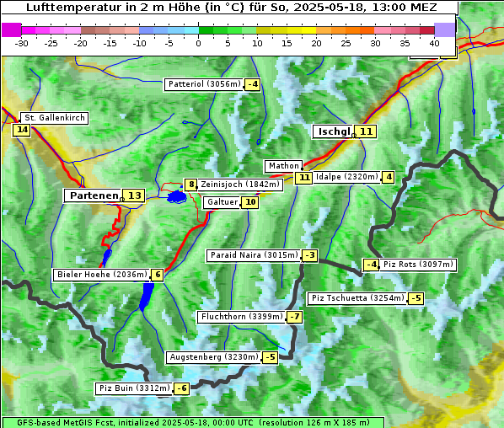This screenshot has width=504, height=428.
Task: Click the Patteriol (3056m) label
Action: point(204,84)
